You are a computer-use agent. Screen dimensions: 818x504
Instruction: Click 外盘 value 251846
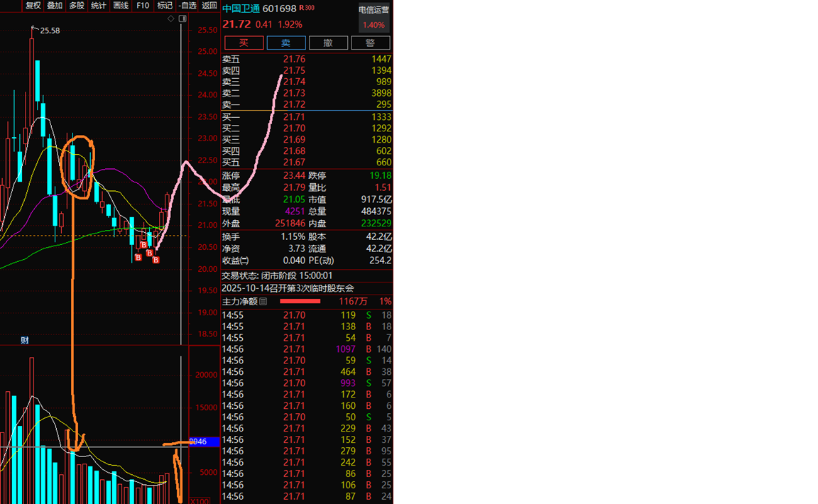coord(290,224)
